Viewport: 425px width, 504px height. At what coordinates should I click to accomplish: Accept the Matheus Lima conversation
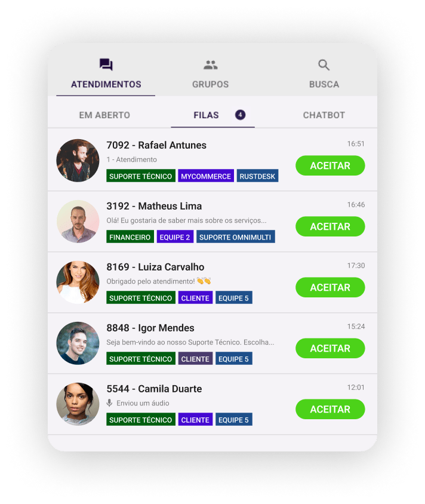pyautogui.click(x=330, y=226)
